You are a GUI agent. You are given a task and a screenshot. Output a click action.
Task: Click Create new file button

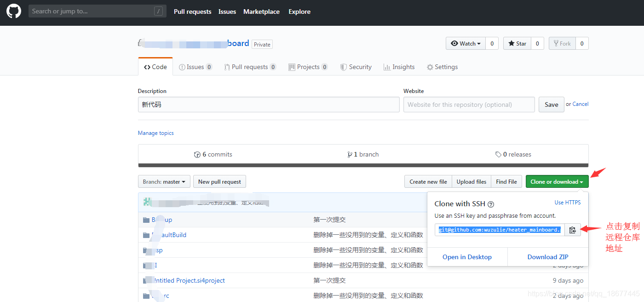pos(428,181)
